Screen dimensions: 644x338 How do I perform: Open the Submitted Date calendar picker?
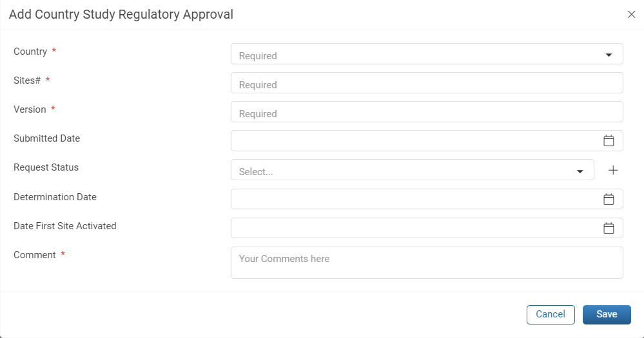click(x=609, y=141)
